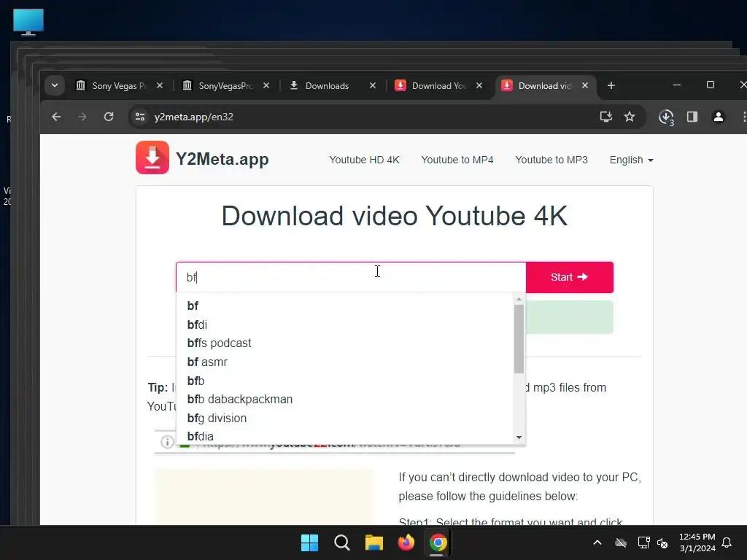Open site information icon in address bar

pos(140,117)
